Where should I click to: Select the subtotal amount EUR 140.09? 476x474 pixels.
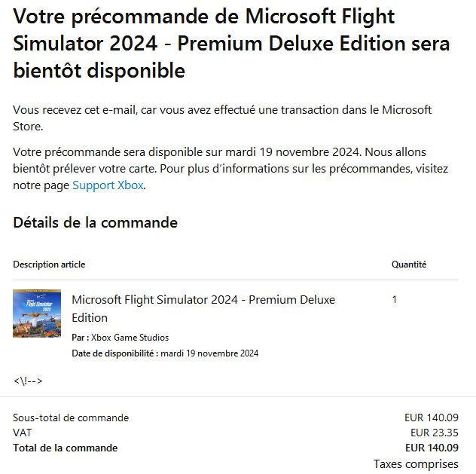pyautogui.click(x=431, y=417)
